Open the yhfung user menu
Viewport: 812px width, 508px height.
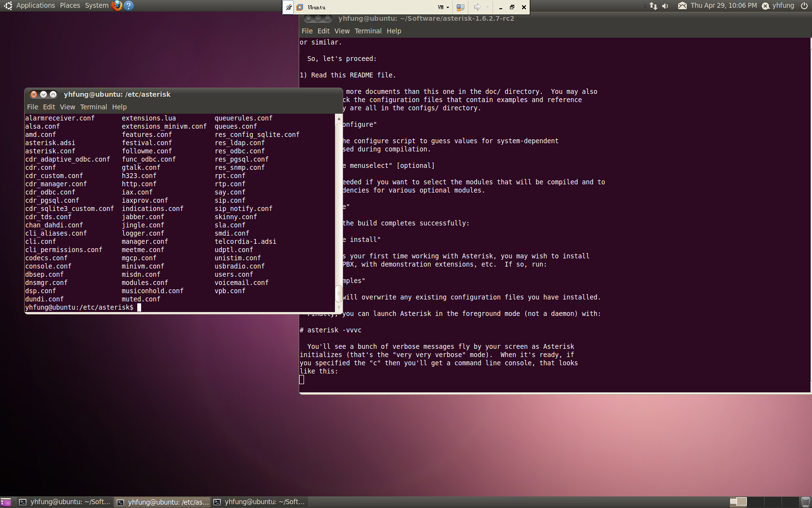click(x=783, y=5)
